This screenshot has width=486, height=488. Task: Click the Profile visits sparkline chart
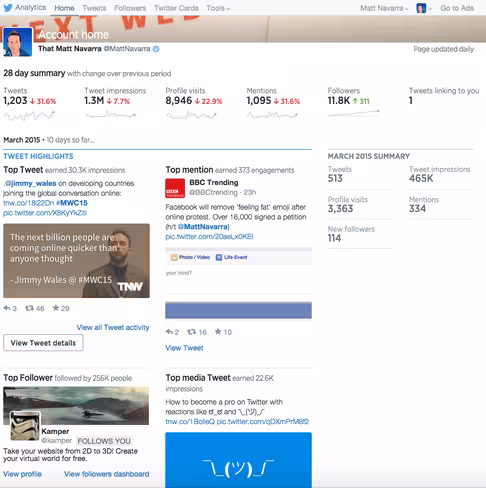pyautogui.click(x=191, y=115)
